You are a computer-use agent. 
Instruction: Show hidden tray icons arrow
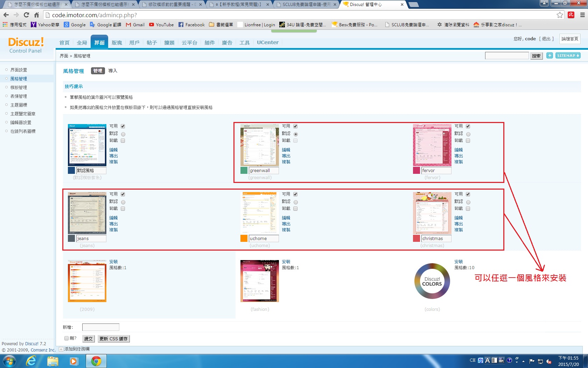click(524, 361)
